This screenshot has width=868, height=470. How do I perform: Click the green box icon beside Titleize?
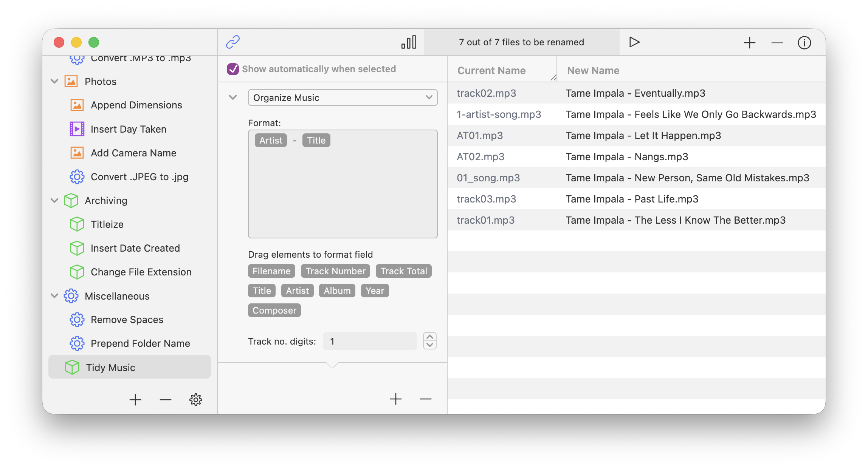coord(77,224)
